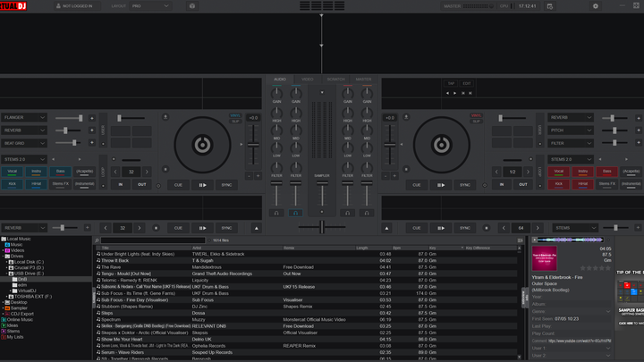The width and height of the screenshot is (644, 362).
Task: Click the browser search input field
Action: pyautogui.click(x=153, y=240)
